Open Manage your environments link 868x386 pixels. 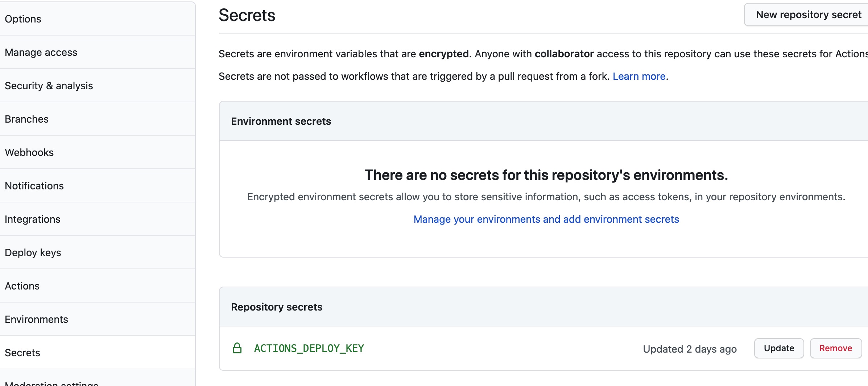[546, 219]
